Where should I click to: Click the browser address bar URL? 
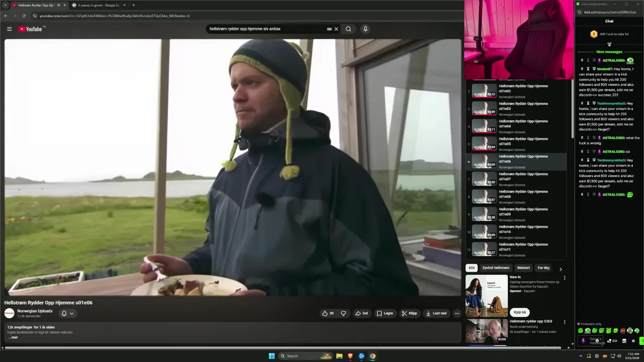point(115,16)
